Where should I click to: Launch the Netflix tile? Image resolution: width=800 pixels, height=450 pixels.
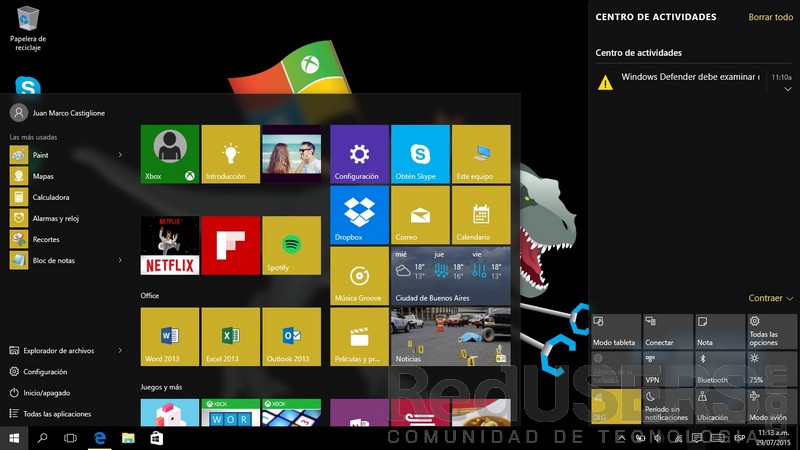(x=170, y=245)
